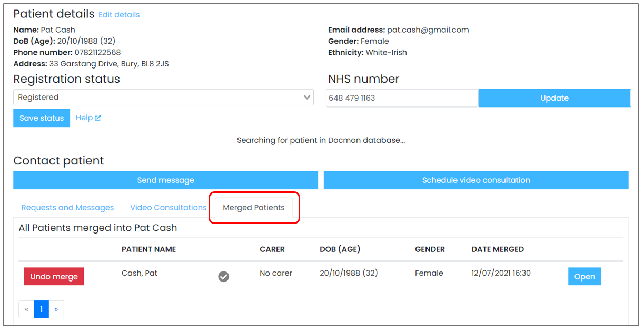644x330 pixels.
Task: Click the grey checkmark circle icon
Action: [x=224, y=276]
